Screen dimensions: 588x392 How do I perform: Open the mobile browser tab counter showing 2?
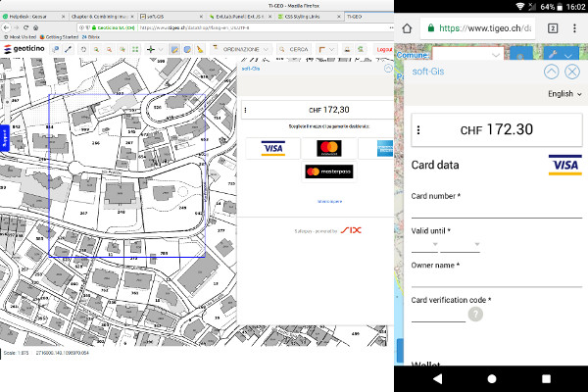click(553, 28)
